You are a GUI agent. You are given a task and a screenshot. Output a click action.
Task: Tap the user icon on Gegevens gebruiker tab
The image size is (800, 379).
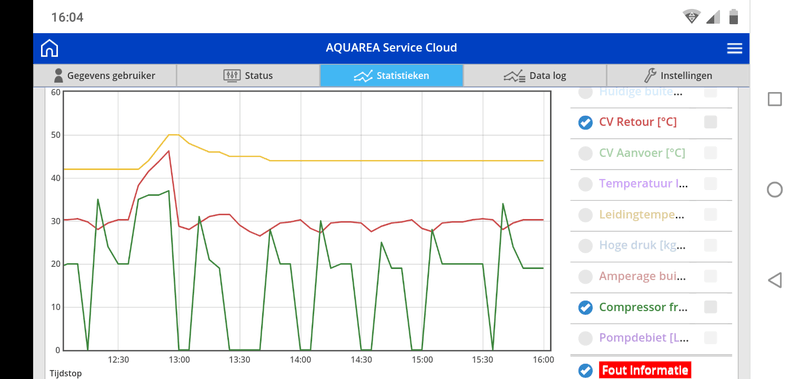pyautogui.click(x=59, y=75)
